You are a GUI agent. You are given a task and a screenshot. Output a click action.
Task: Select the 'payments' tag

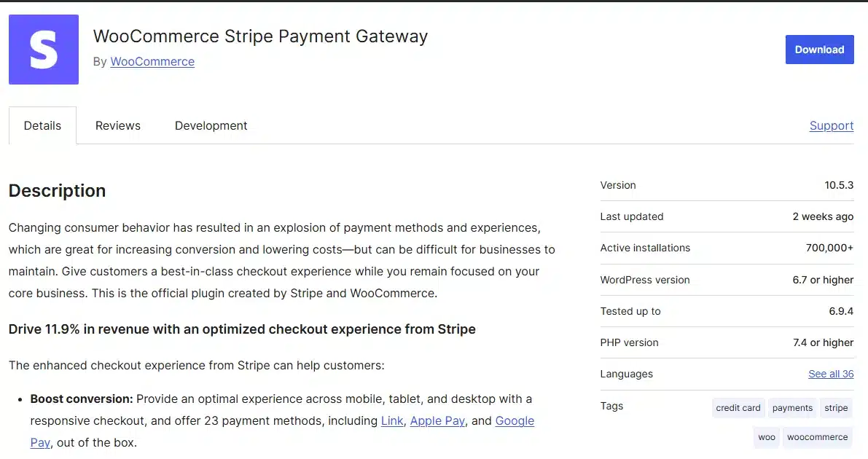(792, 408)
